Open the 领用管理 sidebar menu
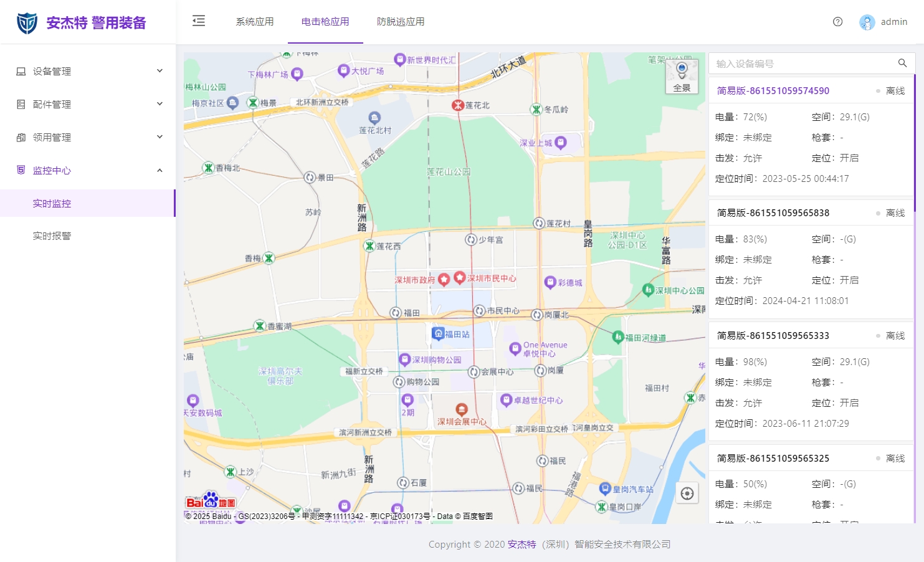Image resolution: width=924 pixels, height=562 pixels. [88, 137]
